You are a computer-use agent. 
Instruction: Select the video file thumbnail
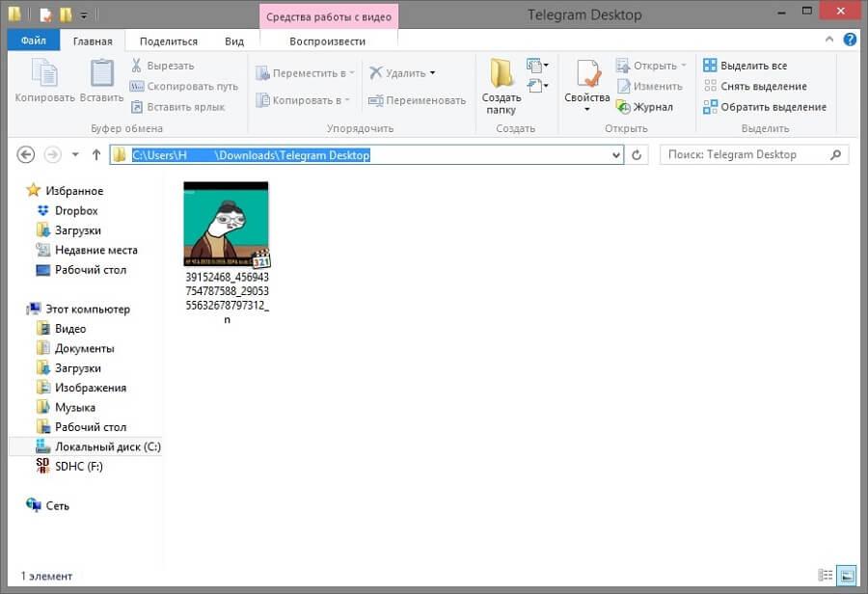coord(227,224)
